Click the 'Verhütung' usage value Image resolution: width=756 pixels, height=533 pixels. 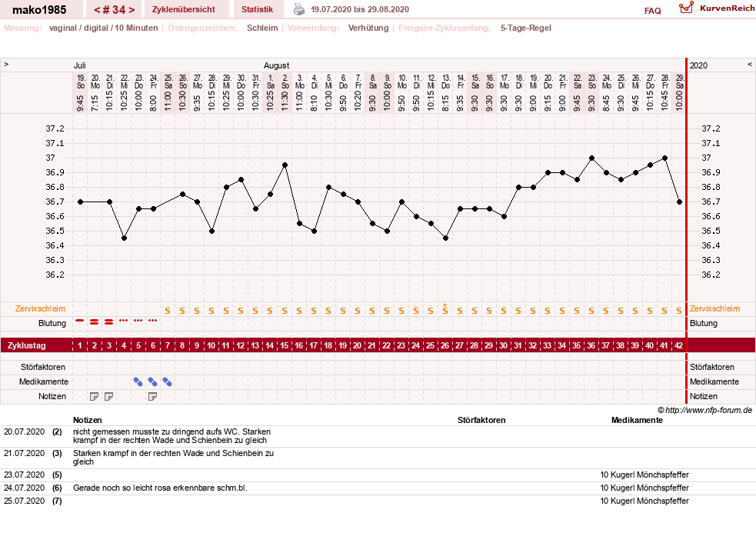[x=368, y=28]
